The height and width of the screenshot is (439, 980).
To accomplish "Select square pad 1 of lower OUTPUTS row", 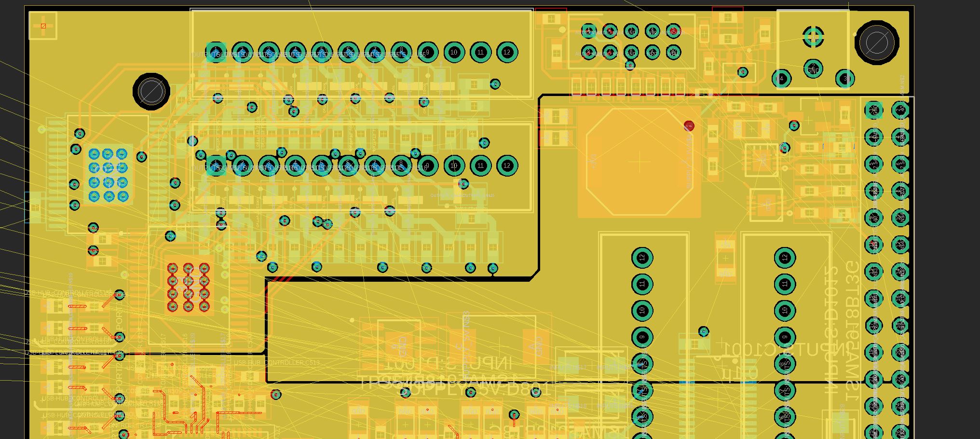I will coord(216,165).
